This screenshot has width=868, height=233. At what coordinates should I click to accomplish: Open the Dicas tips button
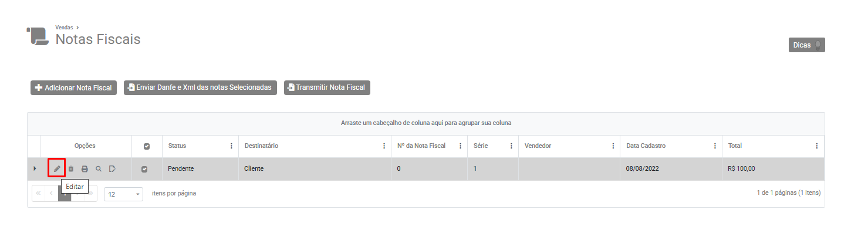click(806, 45)
